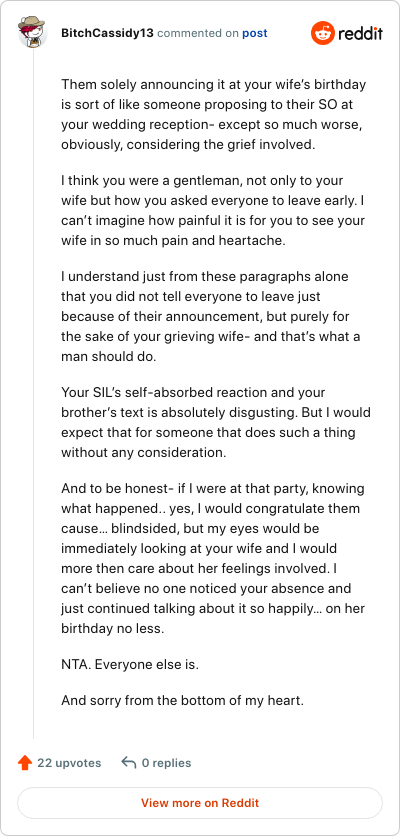Click the line "And sorry from the bottom"
This screenshot has height=836, width=400.
click(x=182, y=700)
